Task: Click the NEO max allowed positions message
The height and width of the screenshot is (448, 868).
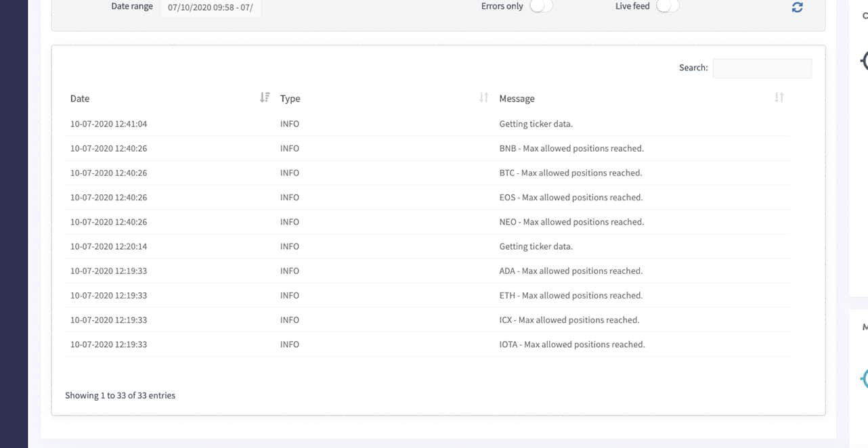Action: 571,222
